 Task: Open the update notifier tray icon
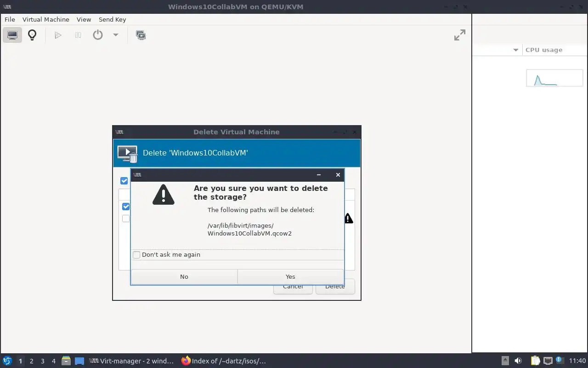click(560, 360)
